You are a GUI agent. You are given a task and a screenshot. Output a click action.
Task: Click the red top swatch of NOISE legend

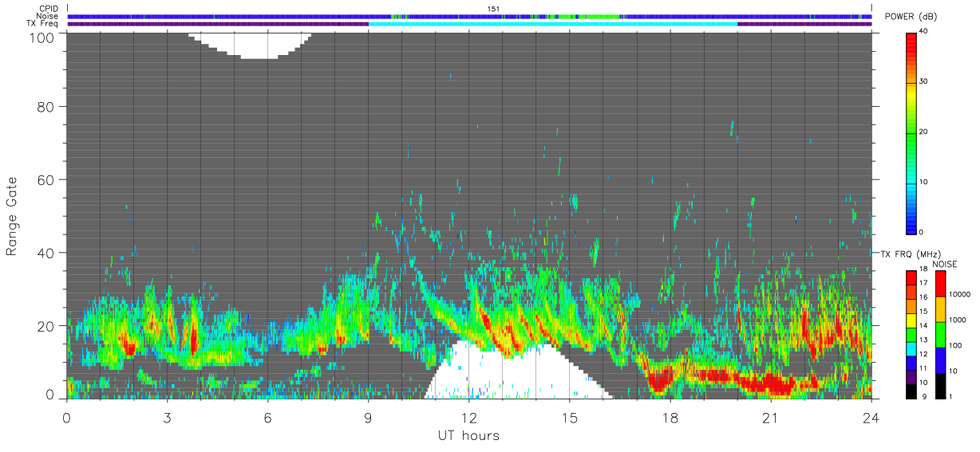pyautogui.click(x=940, y=283)
